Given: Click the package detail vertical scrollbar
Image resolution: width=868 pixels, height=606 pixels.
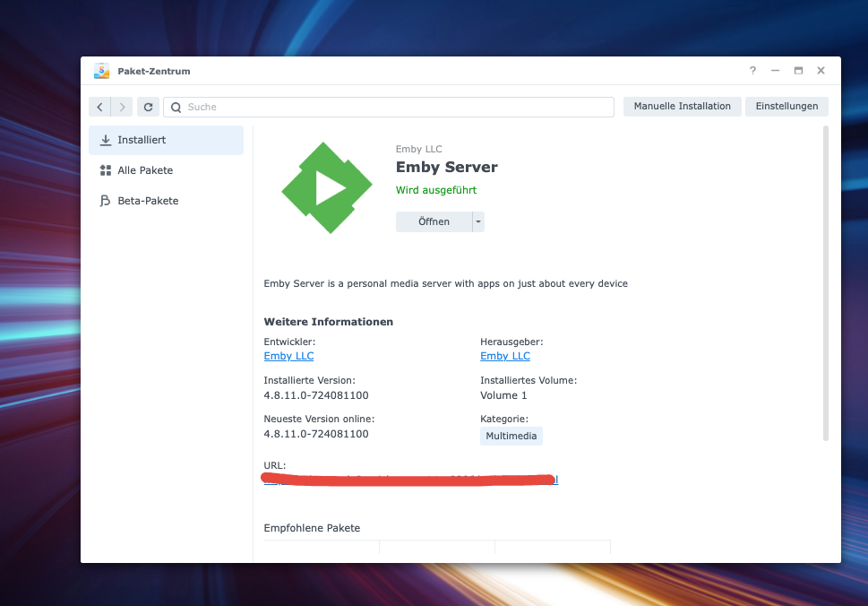Looking at the screenshot, I should (x=825, y=283).
